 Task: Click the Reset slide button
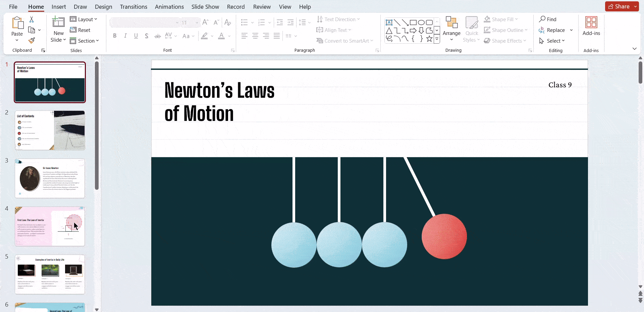[80, 30]
